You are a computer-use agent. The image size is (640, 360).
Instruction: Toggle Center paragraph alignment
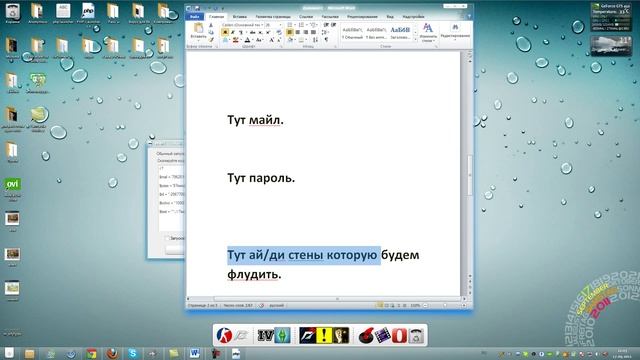pos(298,32)
